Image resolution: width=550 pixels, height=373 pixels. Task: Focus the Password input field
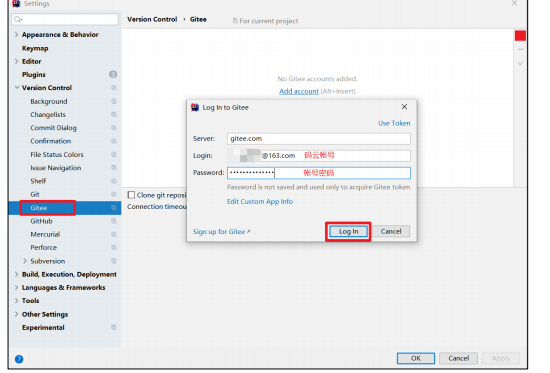click(x=318, y=173)
